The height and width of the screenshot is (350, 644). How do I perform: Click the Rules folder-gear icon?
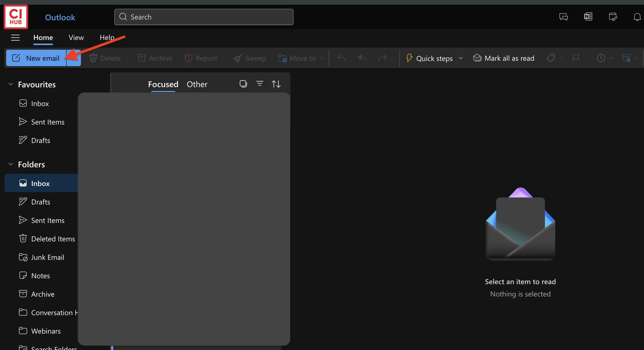click(626, 58)
